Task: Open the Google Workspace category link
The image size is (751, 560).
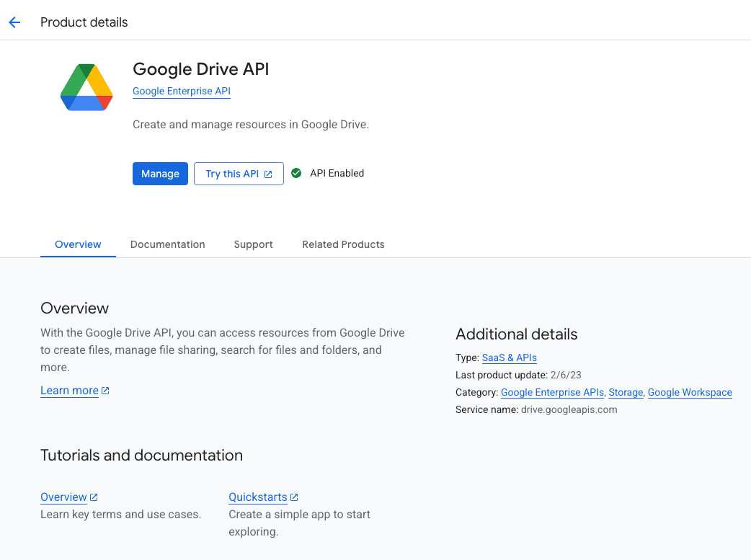Action: pyautogui.click(x=690, y=392)
